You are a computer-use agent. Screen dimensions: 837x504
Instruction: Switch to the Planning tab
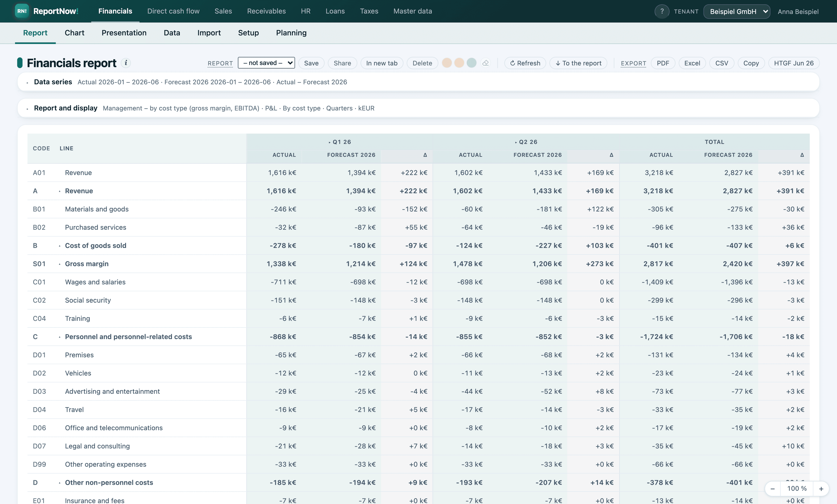(x=291, y=33)
